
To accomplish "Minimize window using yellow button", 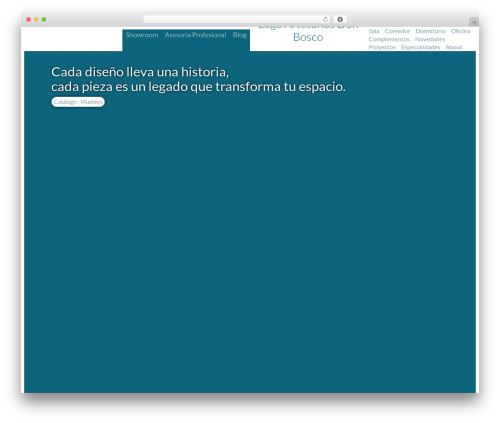I will pos(36,19).
